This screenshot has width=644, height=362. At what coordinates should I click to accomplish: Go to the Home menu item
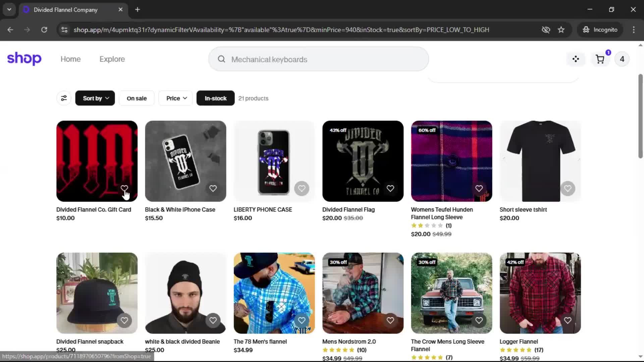pyautogui.click(x=70, y=59)
